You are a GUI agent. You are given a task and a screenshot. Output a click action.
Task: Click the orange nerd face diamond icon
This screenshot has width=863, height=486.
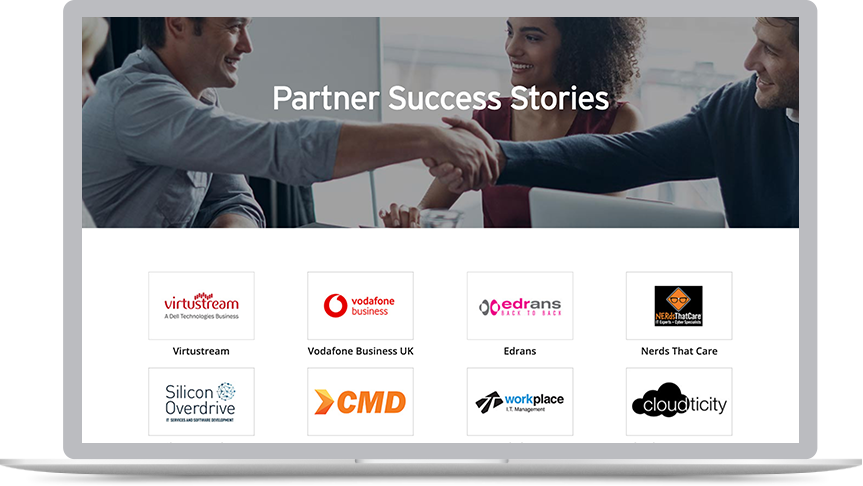[678, 300]
